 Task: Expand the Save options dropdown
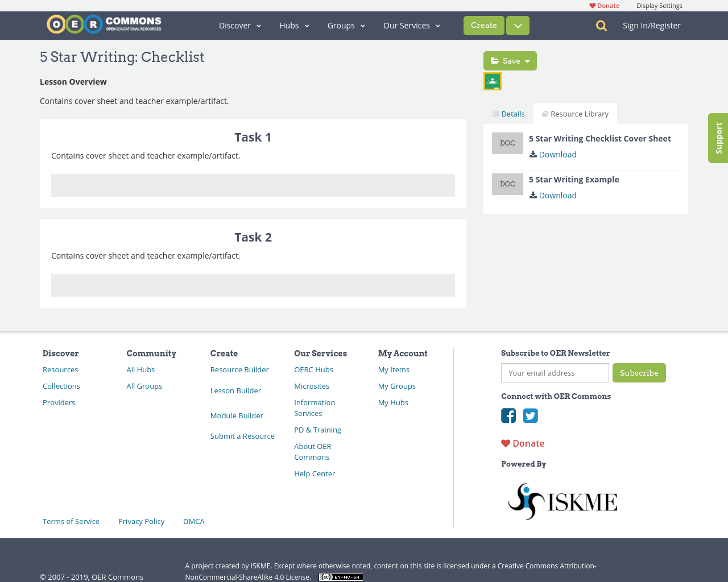click(527, 60)
